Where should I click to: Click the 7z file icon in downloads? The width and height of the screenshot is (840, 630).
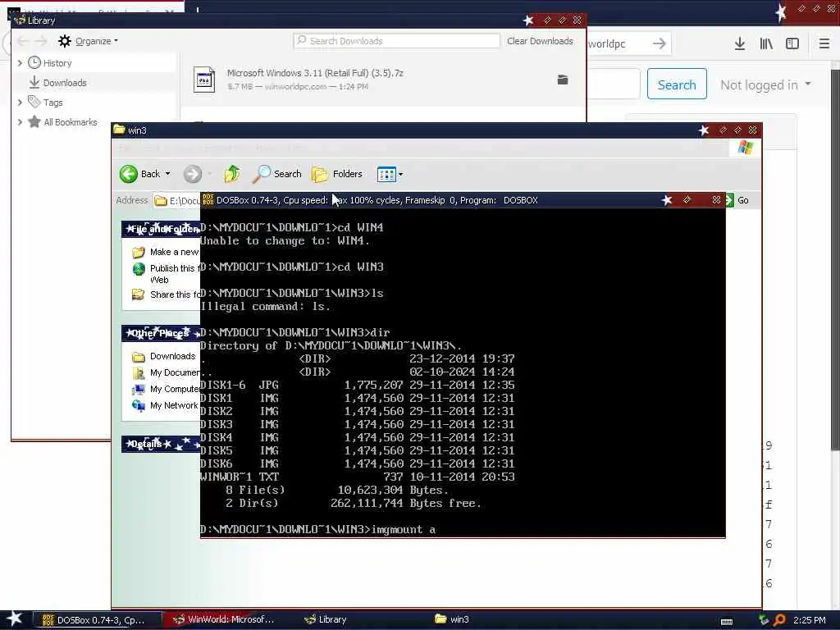pyautogui.click(x=204, y=80)
